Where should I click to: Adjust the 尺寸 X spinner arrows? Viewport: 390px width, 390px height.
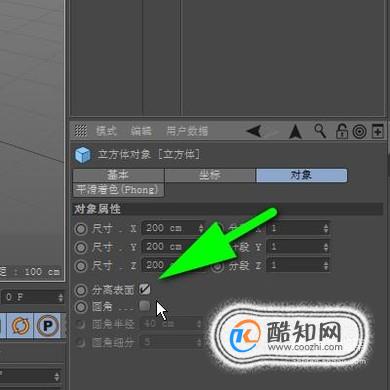(x=201, y=228)
